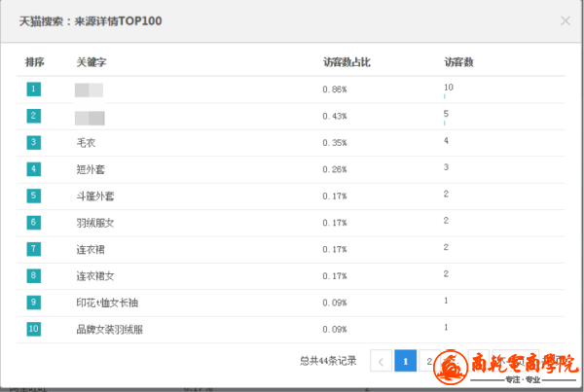Click the 0.35% share for 毛衣
The image size is (584, 392).
click(x=335, y=143)
